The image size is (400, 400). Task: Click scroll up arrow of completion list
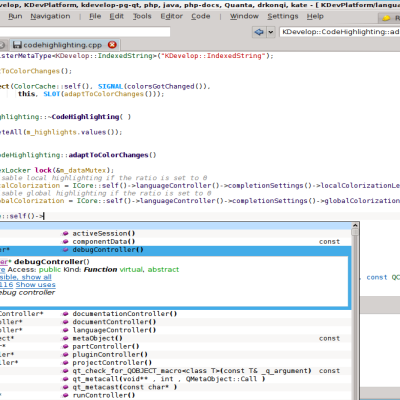click(x=355, y=226)
